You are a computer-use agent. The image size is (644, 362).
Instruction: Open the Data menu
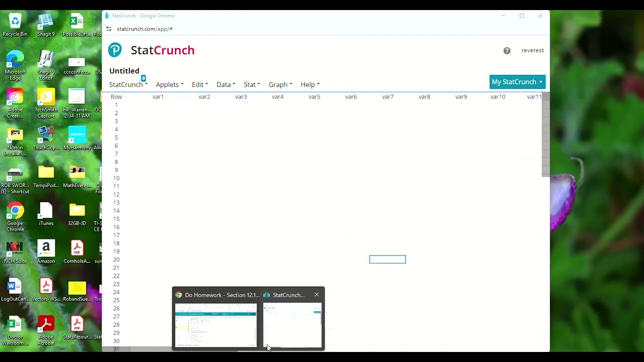pyautogui.click(x=226, y=84)
